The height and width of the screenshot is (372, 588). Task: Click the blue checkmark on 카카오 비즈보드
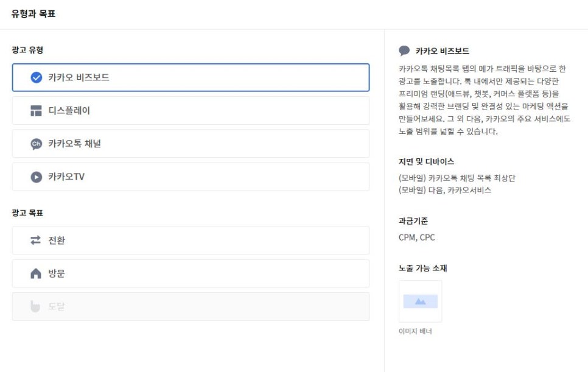pos(37,77)
